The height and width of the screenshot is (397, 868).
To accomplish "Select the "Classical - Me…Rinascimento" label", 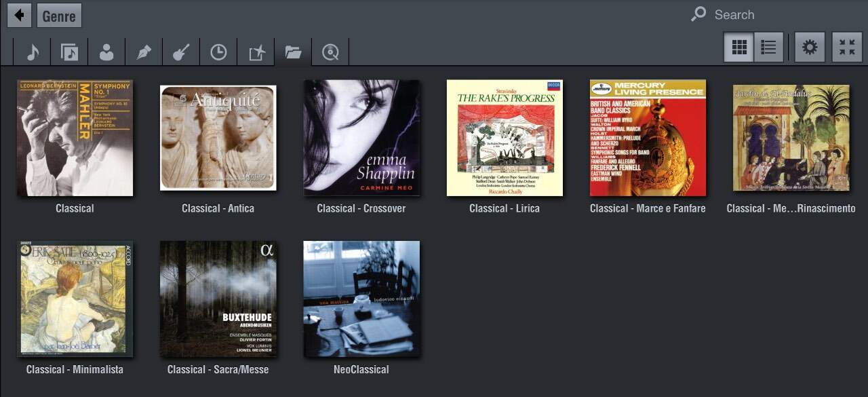I will coord(791,208).
